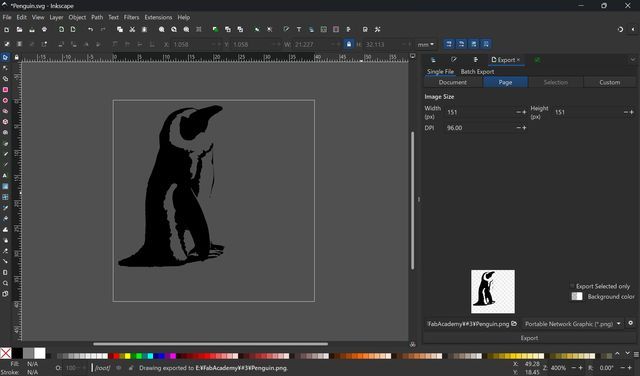Viewport: 640px width, 376px height.
Task: Open the Extensions menu
Action: pyautogui.click(x=158, y=17)
